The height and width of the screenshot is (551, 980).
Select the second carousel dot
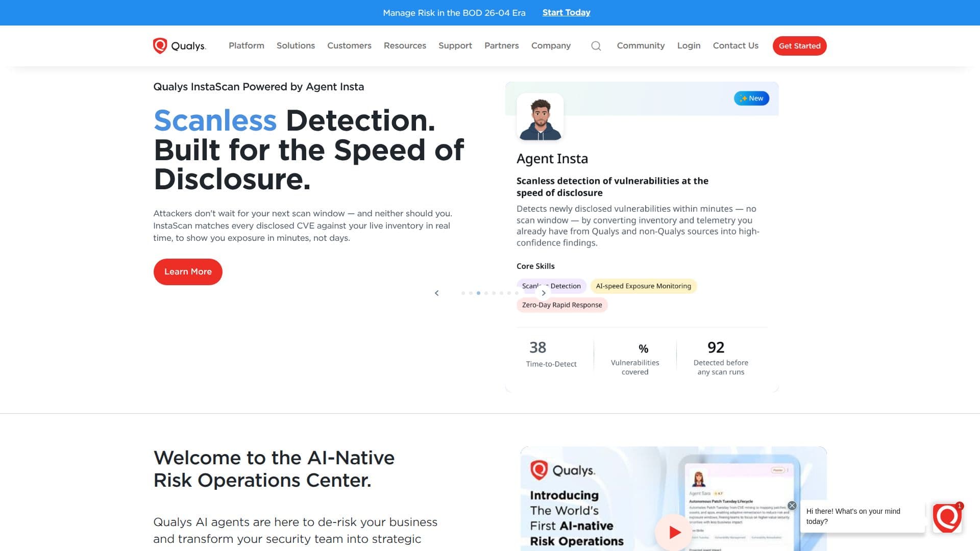tap(471, 293)
